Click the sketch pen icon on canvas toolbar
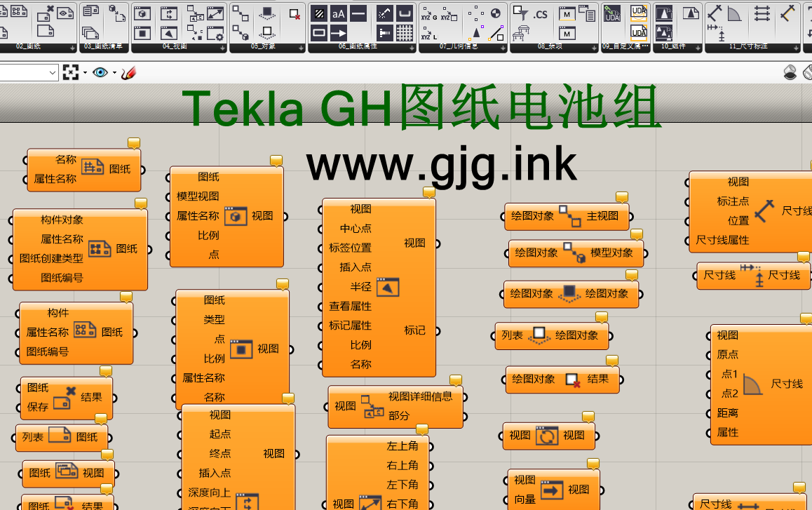This screenshot has height=510, width=812. coord(128,72)
